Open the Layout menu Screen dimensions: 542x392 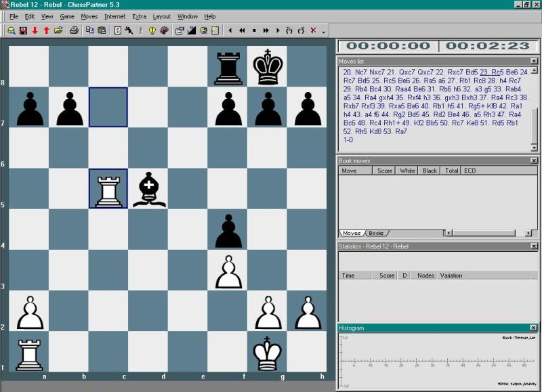[161, 16]
